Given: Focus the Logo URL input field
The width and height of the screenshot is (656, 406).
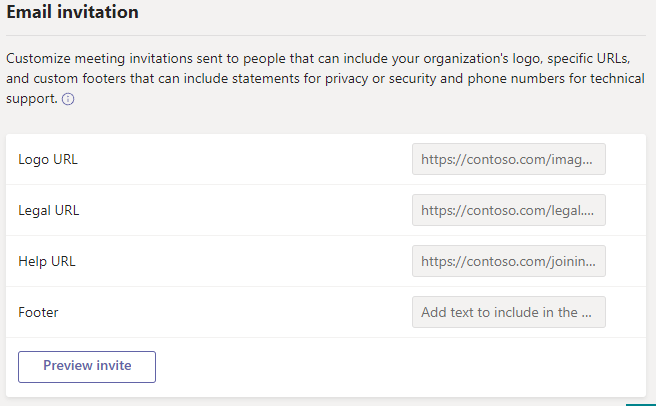Looking at the screenshot, I should (x=509, y=159).
